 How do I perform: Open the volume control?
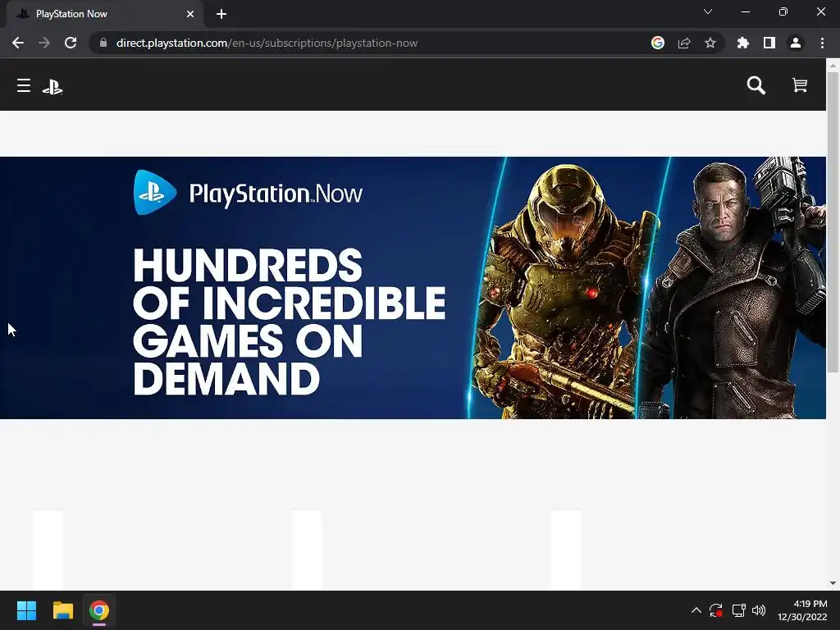[x=759, y=610]
